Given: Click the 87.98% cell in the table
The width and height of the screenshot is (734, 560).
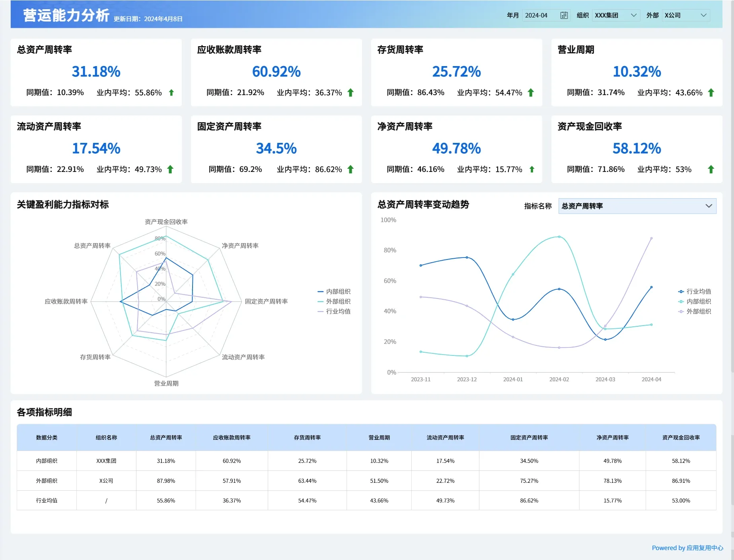Looking at the screenshot, I should click(x=166, y=481).
